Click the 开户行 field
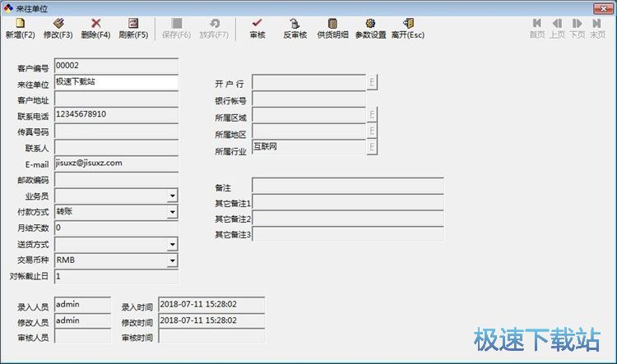617x364 pixels. [308, 82]
